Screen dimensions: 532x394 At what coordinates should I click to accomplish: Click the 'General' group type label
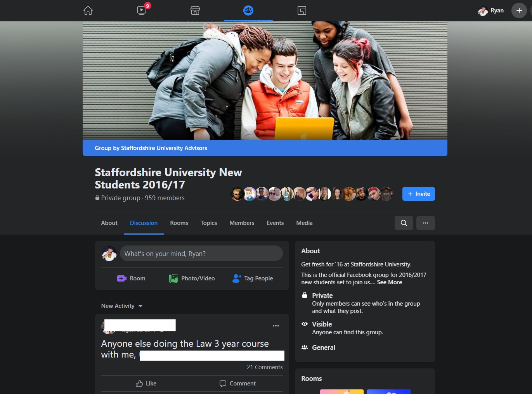point(324,347)
